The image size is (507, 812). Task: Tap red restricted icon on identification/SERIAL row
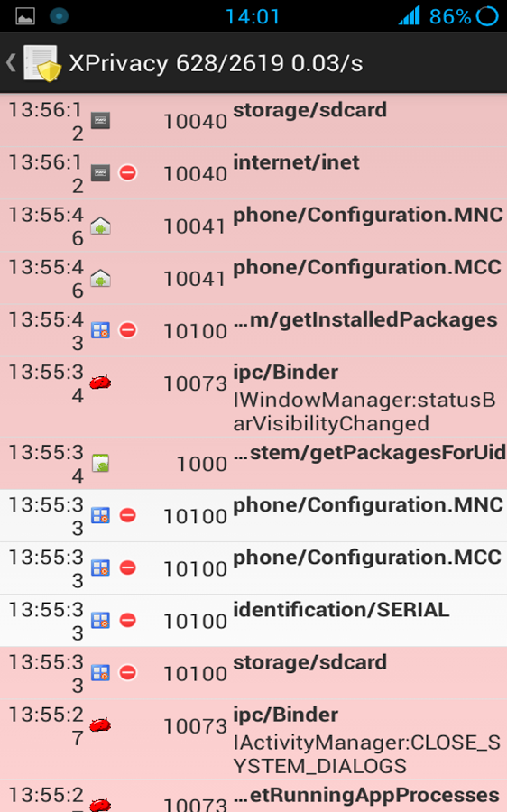pos(128,620)
